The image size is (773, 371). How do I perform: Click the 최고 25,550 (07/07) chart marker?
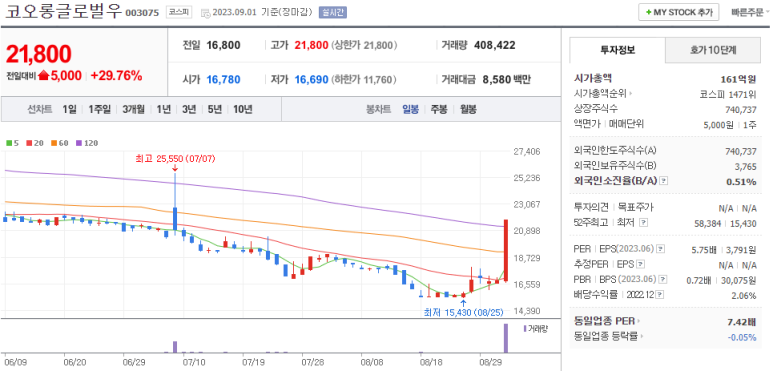[176, 159]
